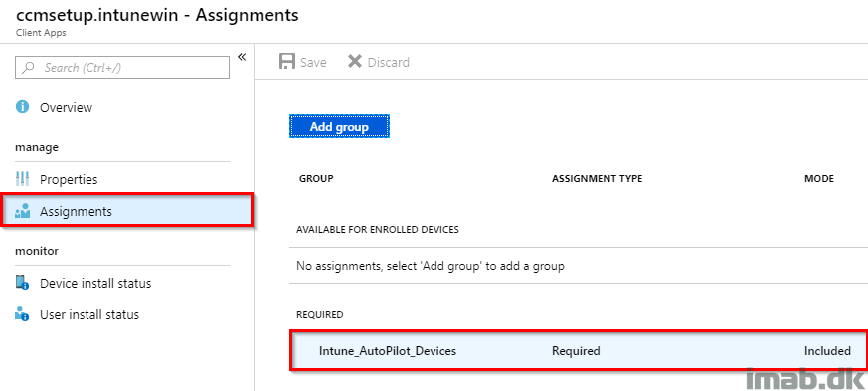This screenshot has width=868, height=391.
Task: Click the Save toolbar label
Action: click(x=313, y=62)
